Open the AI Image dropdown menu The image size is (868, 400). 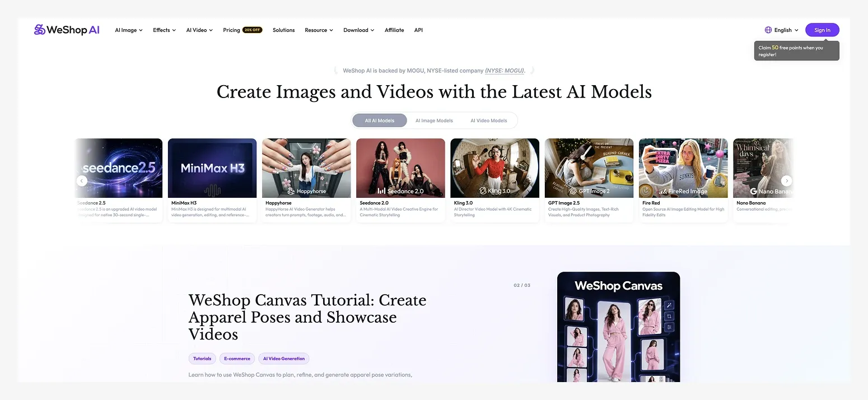[x=129, y=30]
